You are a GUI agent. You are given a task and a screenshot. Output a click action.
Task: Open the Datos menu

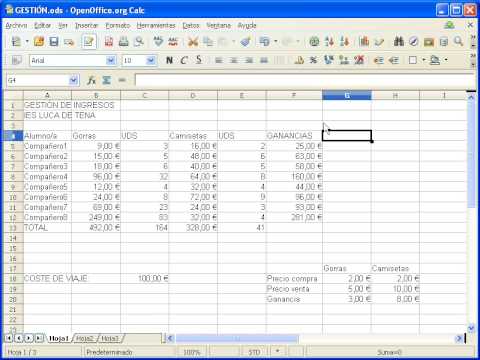[x=191, y=25]
